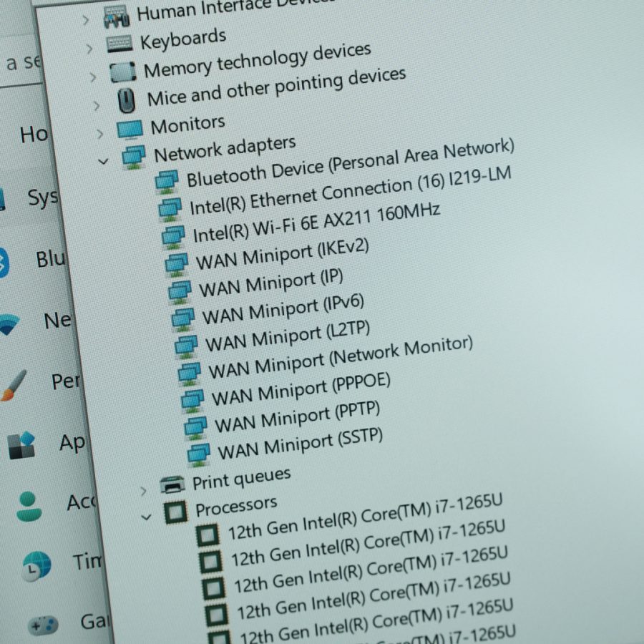This screenshot has width=644, height=644.
Task: Expand the Keyboards category
Action: (x=89, y=49)
